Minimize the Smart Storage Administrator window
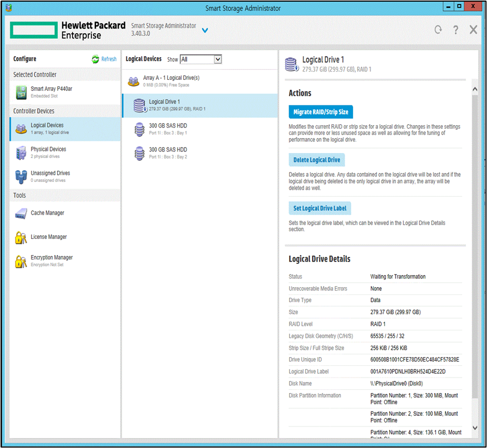Image resolution: width=487 pixels, height=448 pixels. point(448,7)
